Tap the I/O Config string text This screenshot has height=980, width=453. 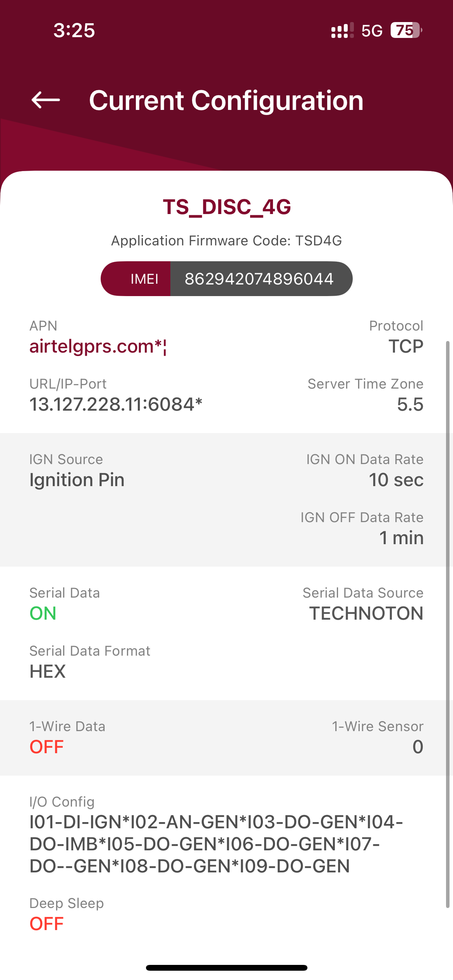(216, 844)
